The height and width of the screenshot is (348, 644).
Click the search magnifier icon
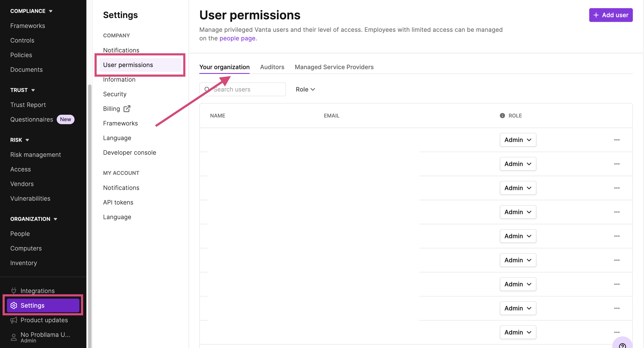[207, 89]
